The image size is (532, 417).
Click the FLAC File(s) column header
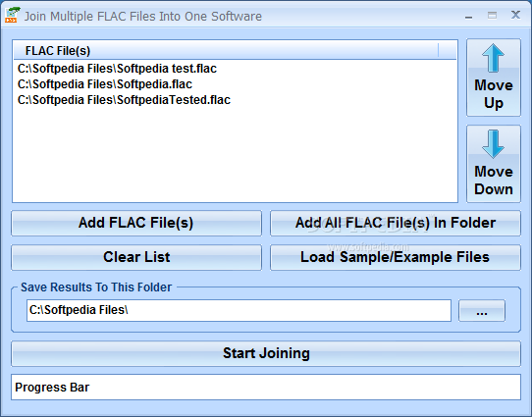click(226, 50)
